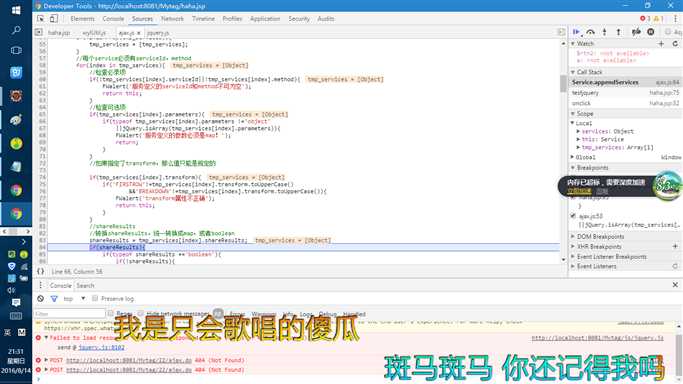Screen dimensions: 683x384
Task: Click the console Filter text field
Action: 70,313
